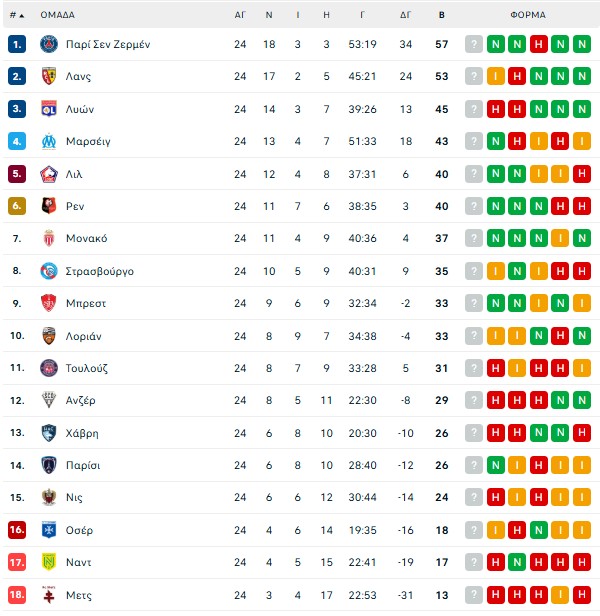Image resolution: width=600 pixels, height=616 pixels.
Task: Open the Λοριάν team link
Action: pyautogui.click(x=84, y=336)
